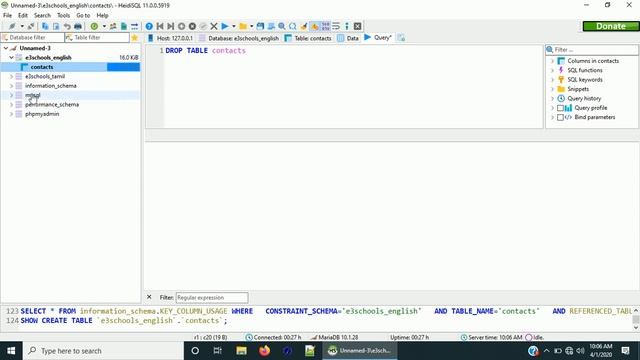Select the mysql database in tree

click(x=33, y=95)
